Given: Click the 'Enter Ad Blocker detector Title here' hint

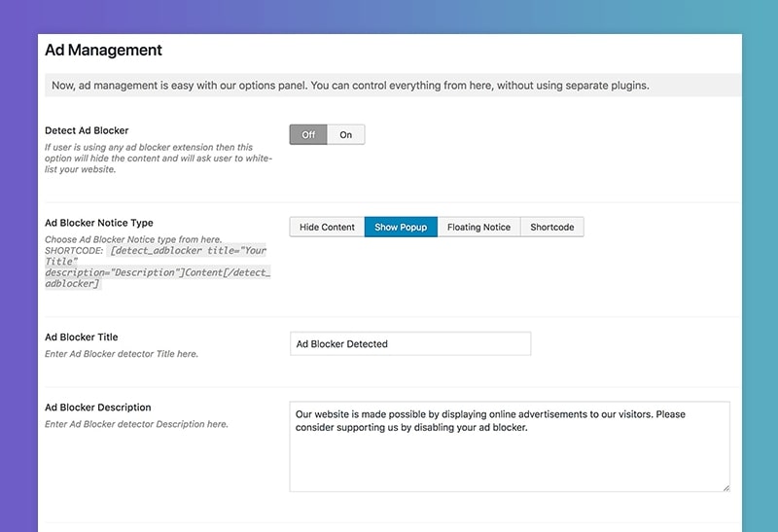Looking at the screenshot, I should click(122, 354).
